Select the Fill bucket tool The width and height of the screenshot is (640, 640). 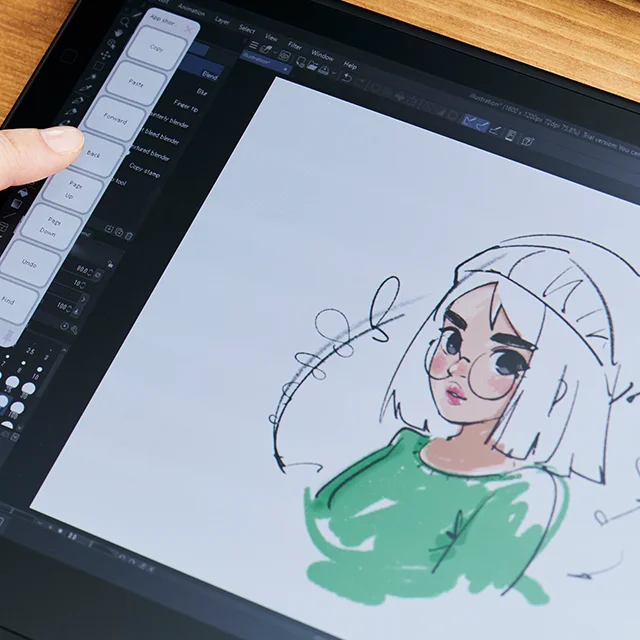click(22, 192)
